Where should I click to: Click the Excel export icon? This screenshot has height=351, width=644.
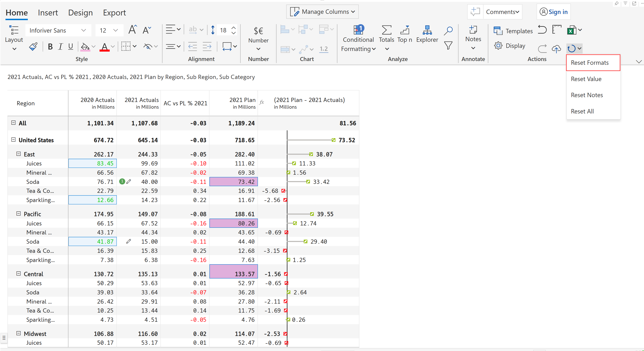click(571, 30)
